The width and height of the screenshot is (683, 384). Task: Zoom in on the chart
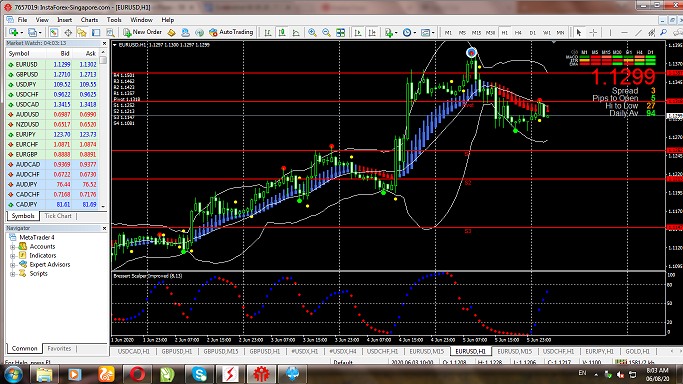312,32
